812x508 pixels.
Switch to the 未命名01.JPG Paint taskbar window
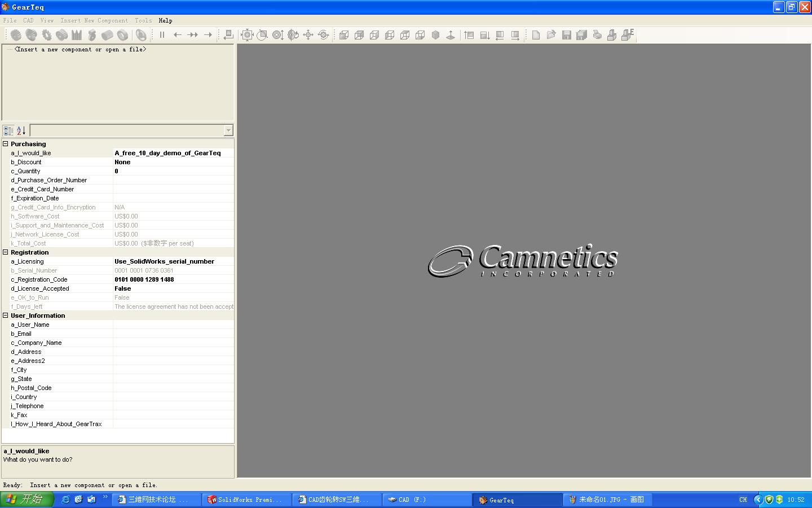click(x=608, y=500)
